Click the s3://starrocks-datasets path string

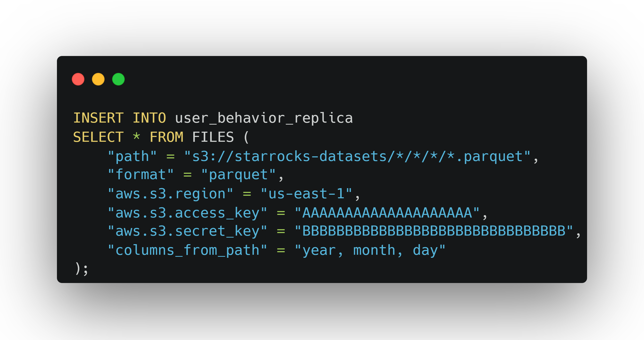[x=357, y=156]
